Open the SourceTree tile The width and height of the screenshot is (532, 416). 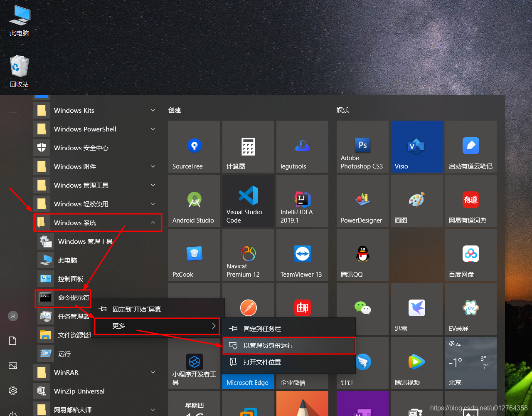coord(194,146)
